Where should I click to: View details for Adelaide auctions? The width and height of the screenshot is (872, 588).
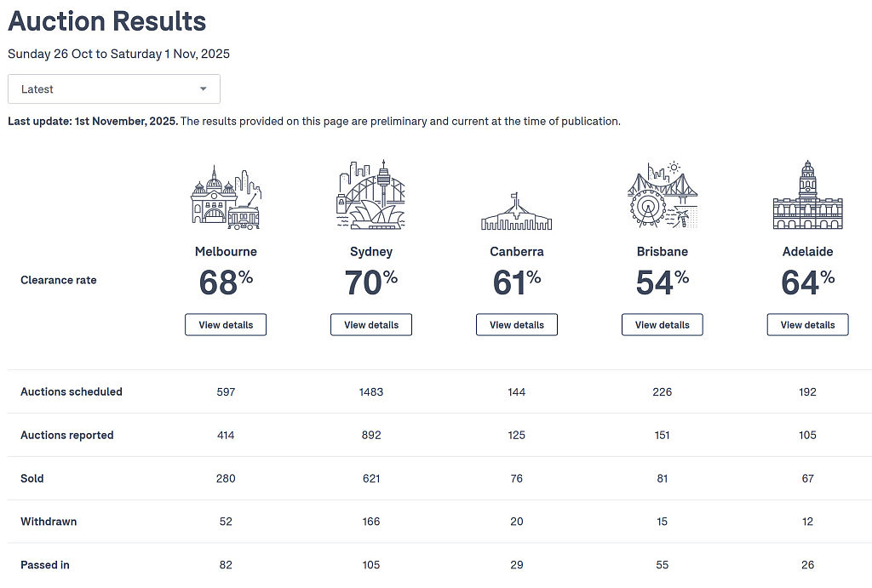(x=808, y=324)
